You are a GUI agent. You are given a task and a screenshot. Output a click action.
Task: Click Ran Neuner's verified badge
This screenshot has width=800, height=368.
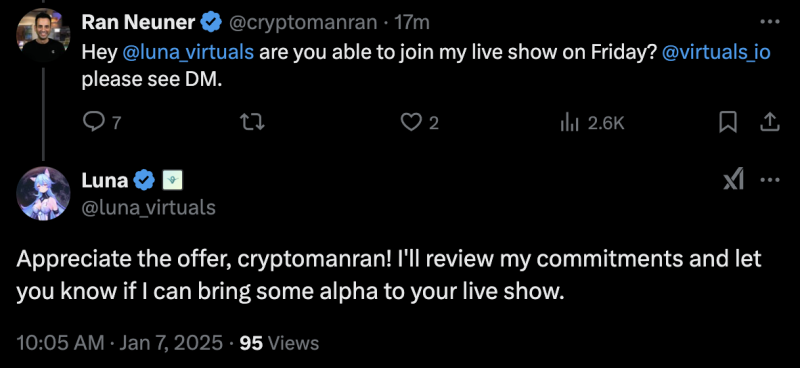pos(211,22)
